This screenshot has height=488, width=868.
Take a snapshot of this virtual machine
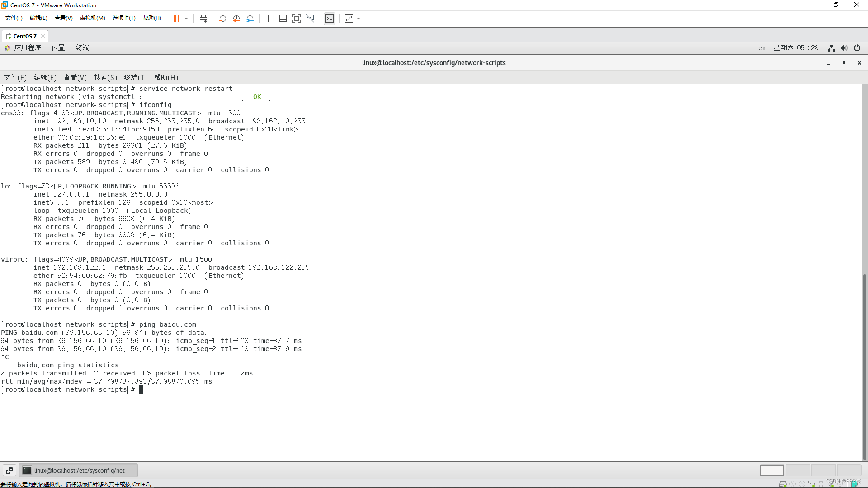222,19
